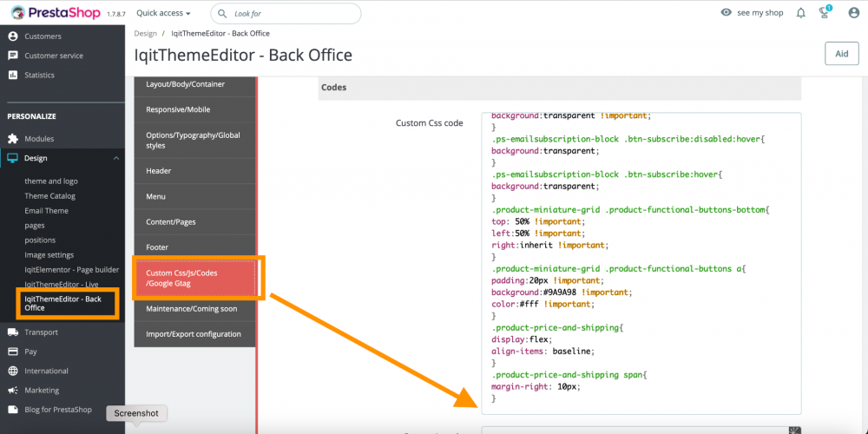Open the Design breadcrumb link
This screenshot has width=868, height=434.
pyautogui.click(x=146, y=33)
